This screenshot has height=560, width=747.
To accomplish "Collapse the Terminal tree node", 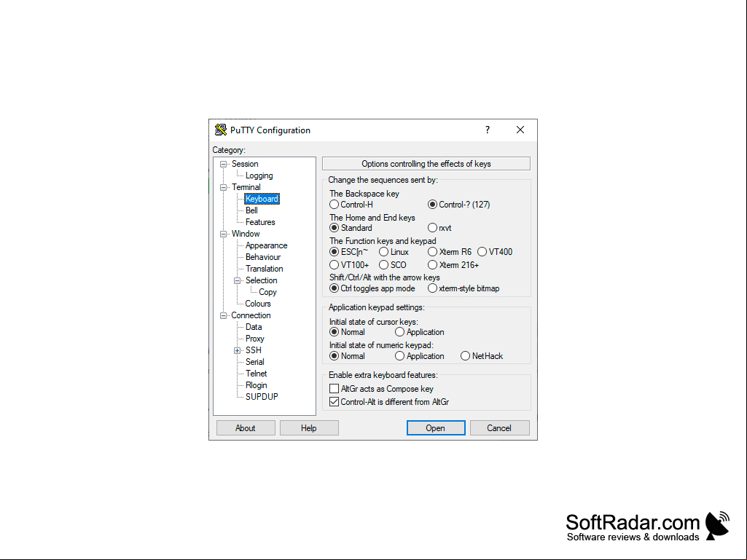I will tap(223, 188).
